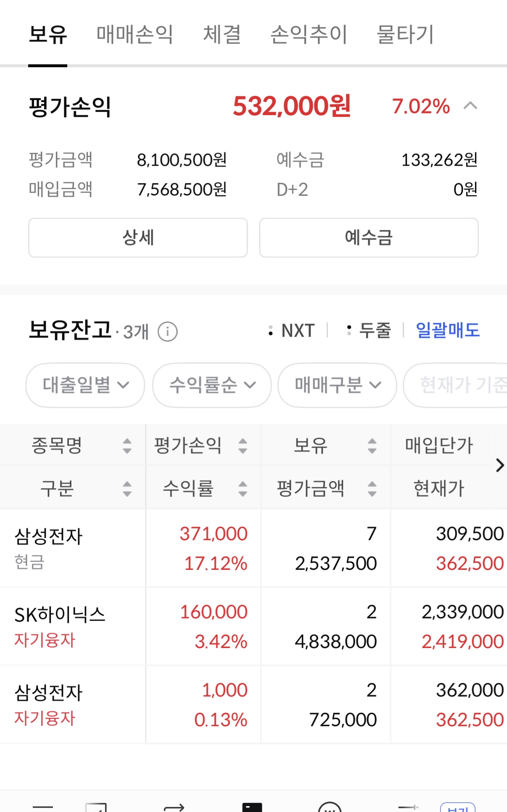Tap the 일괄매도 link
507x812 pixels.
coord(448,330)
